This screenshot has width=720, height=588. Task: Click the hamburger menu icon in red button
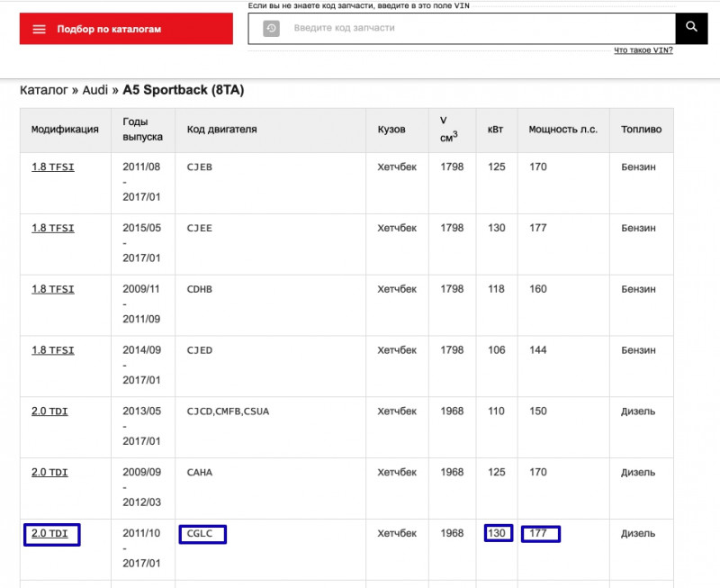[39, 29]
